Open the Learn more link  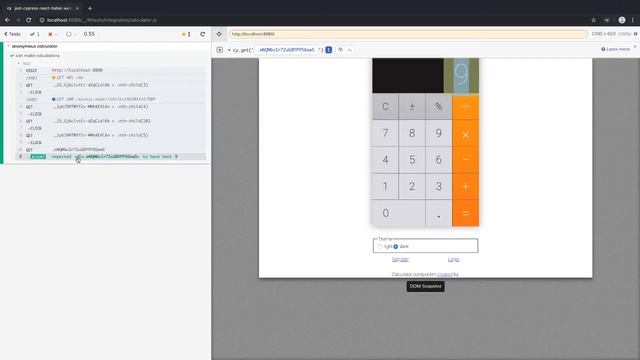pyautogui.click(x=616, y=49)
